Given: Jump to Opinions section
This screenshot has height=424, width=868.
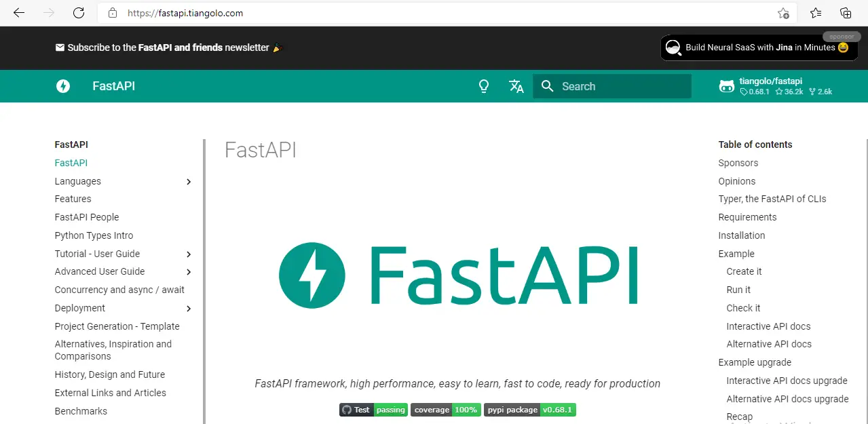Looking at the screenshot, I should (x=737, y=181).
